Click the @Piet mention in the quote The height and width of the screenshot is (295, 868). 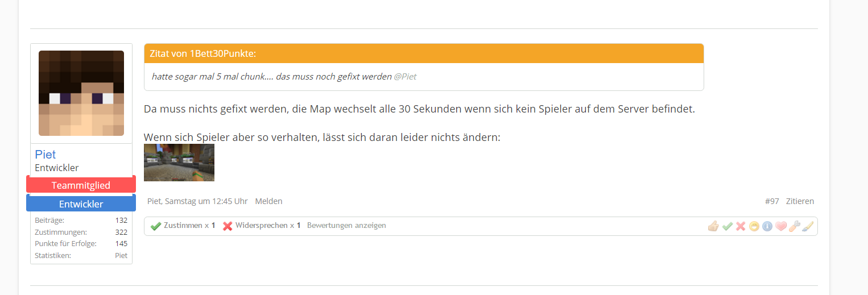405,76
